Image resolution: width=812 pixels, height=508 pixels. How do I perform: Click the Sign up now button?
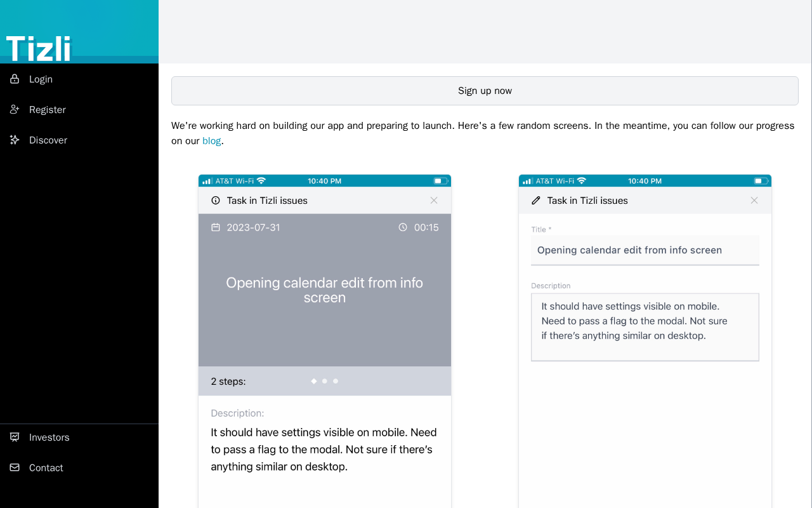485,91
